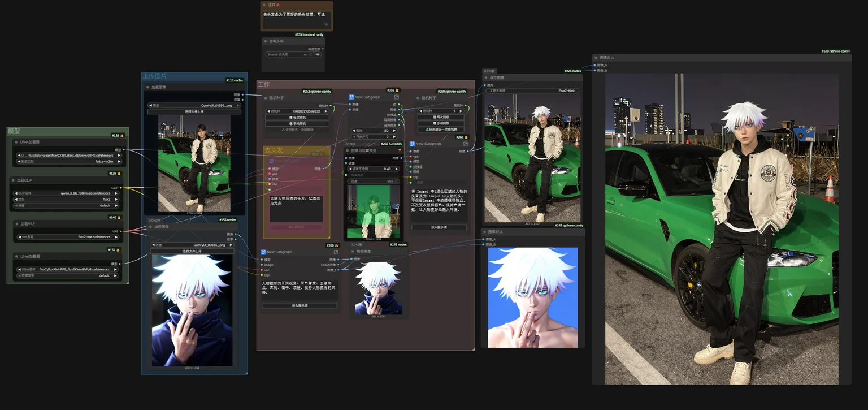Select the 工作 group title
This screenshot has height=410, width=868.
[x=264, y=84]
